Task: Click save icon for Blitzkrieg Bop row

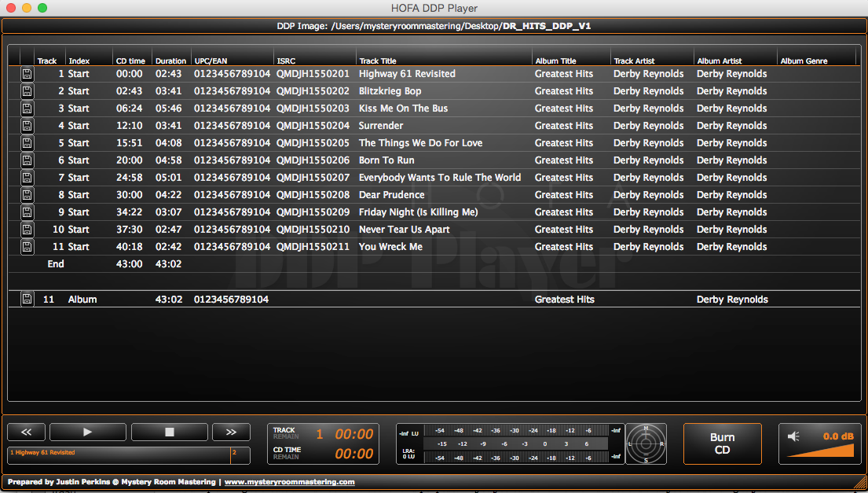Action: 27,91
